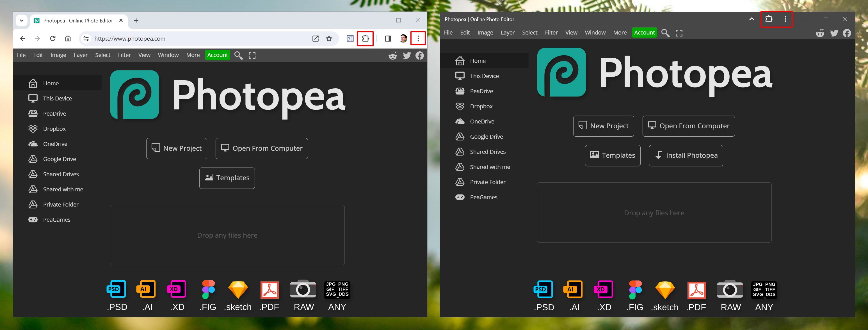Click Open From Computer in the app window
This screenshot has width=868, height=330.
(x=688, y=126)
